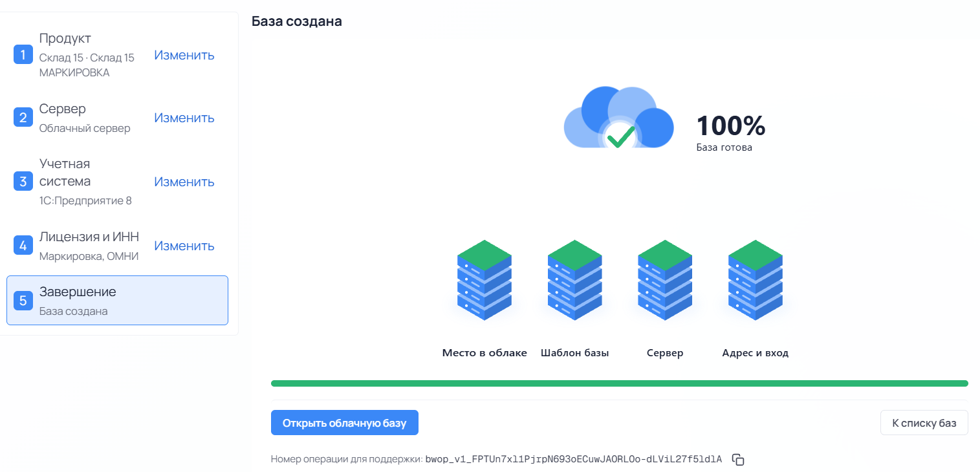Viewport: 980px width, 472px height.
Task: Click the "Адрес и вход" stage label
Action: [x=756, y=353]
